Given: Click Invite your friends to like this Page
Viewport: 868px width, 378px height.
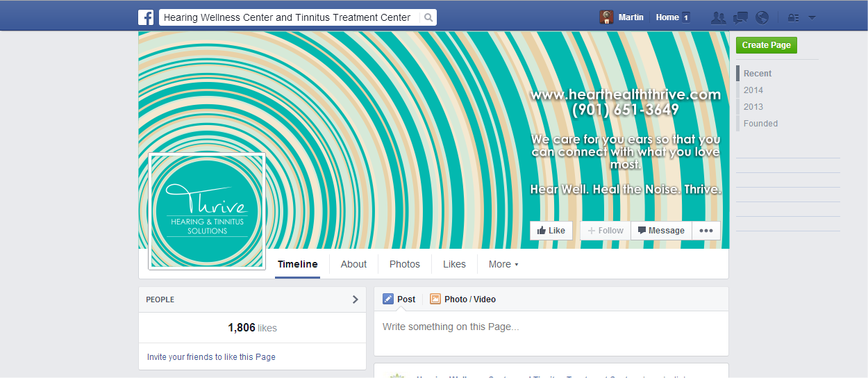Looking at the screenshot, I should [211, 356].
